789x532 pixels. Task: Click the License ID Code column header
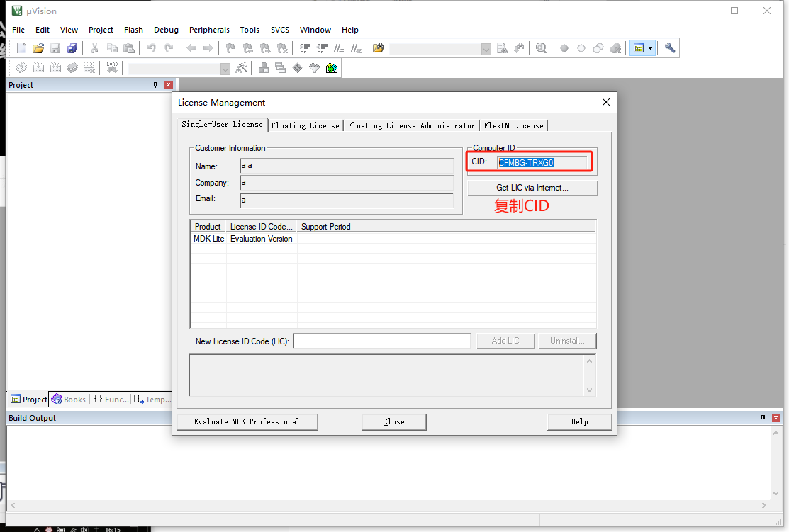[x=261, y=226]
